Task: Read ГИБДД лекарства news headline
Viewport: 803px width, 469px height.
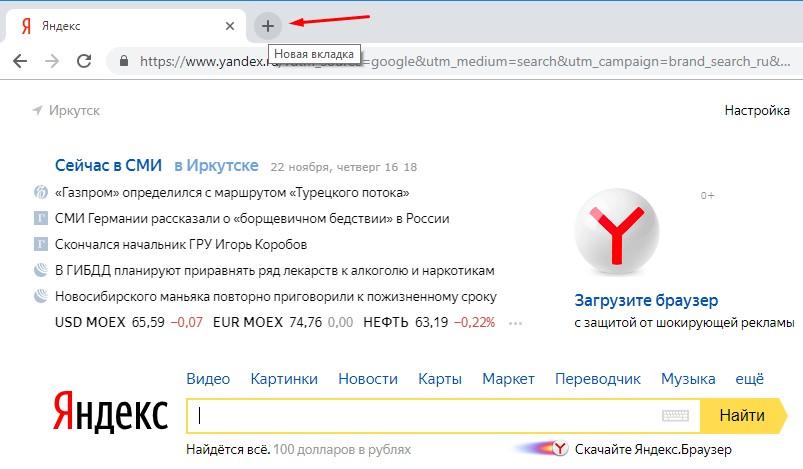Action: click(x=274, y=270)
